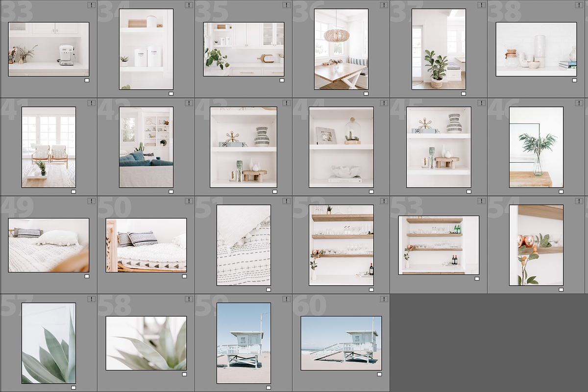The image size is (588, 392).
Task: Click the exclamation badge on photo 43
Action: click(x=286, y=103)
